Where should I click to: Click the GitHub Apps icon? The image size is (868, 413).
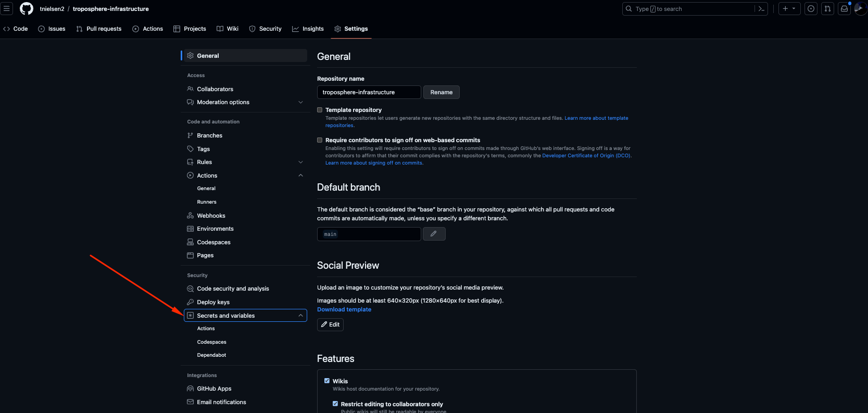190,389
